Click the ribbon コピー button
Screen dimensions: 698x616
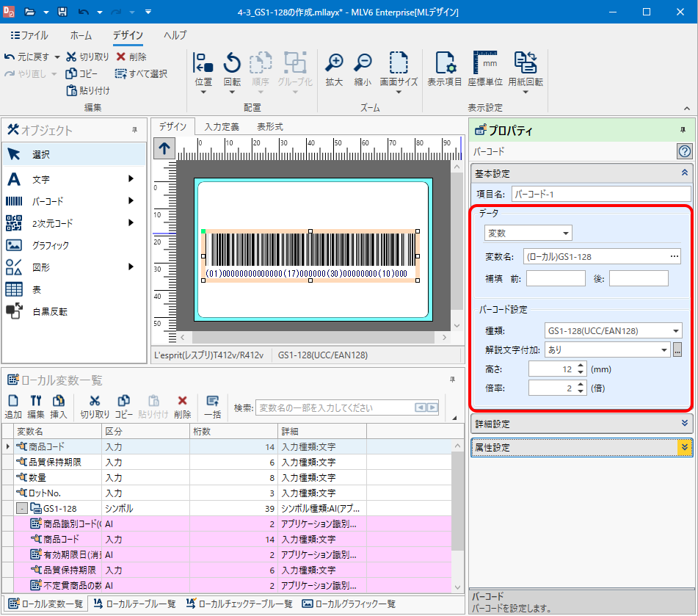pyautogui.click(x=81, y=73)
